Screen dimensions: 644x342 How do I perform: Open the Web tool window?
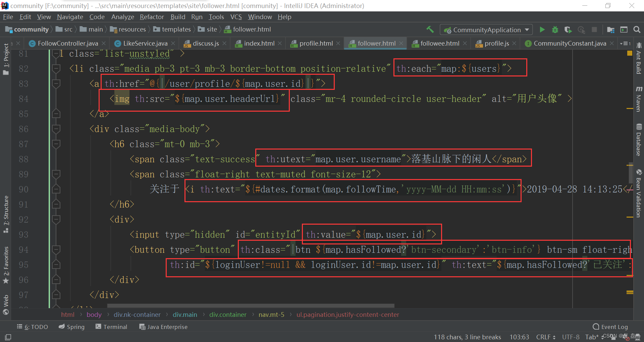coord(6,304)
